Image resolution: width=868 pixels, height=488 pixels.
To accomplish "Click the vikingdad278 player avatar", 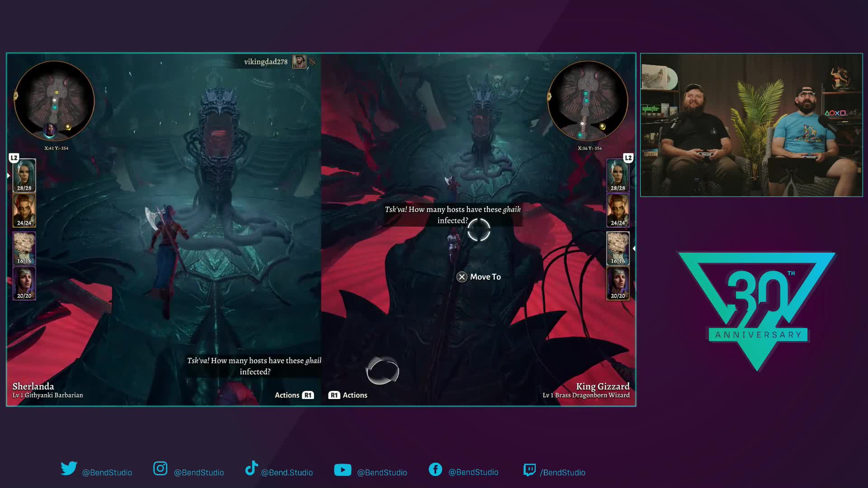I will click(x=299, y=61).
